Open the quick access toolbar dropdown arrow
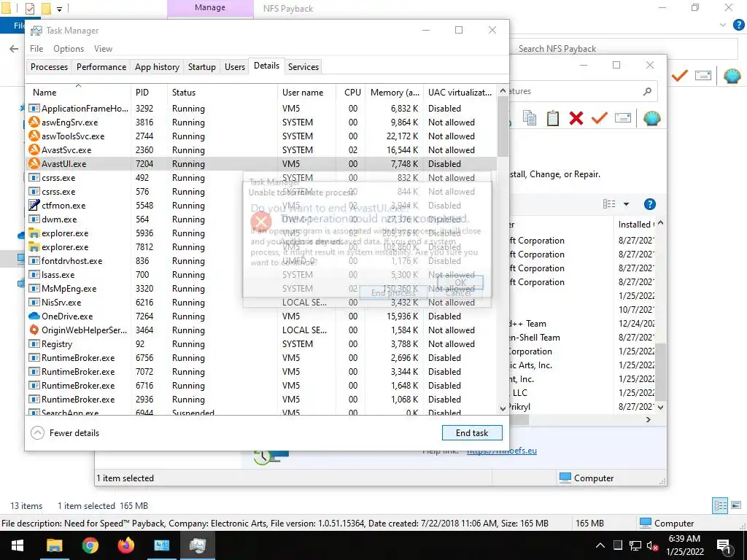This screenshot has height=560, width=747. tap(59, 9)
